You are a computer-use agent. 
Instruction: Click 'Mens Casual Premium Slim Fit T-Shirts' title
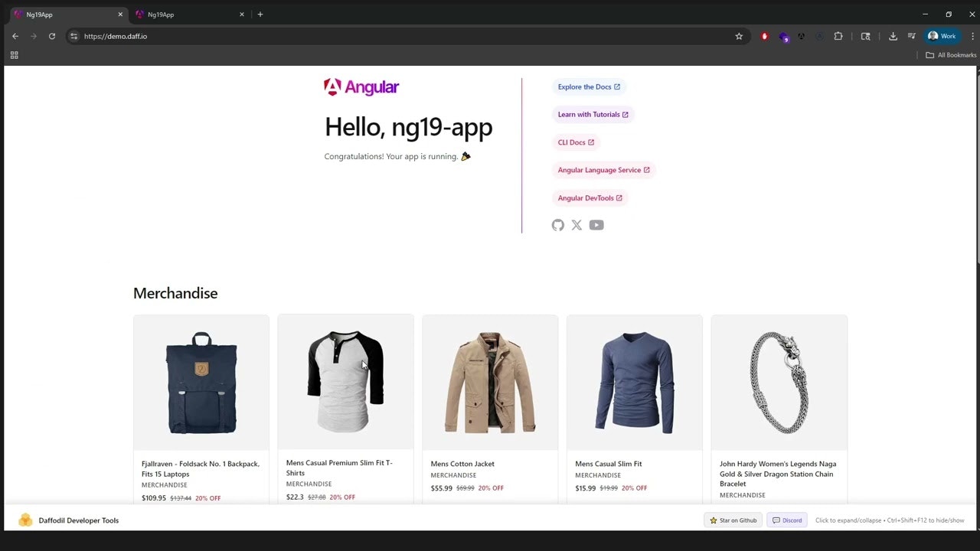point(339,468)
